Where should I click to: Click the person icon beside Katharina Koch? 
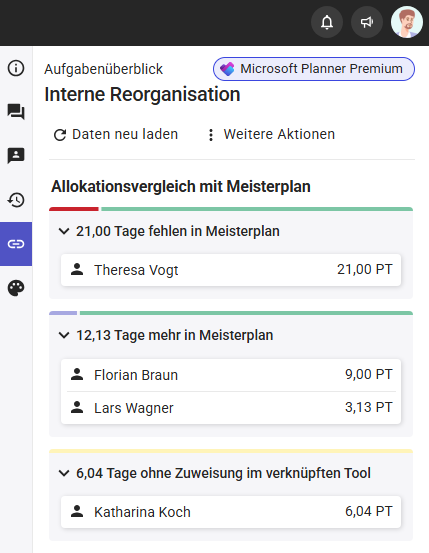[77, 511]
